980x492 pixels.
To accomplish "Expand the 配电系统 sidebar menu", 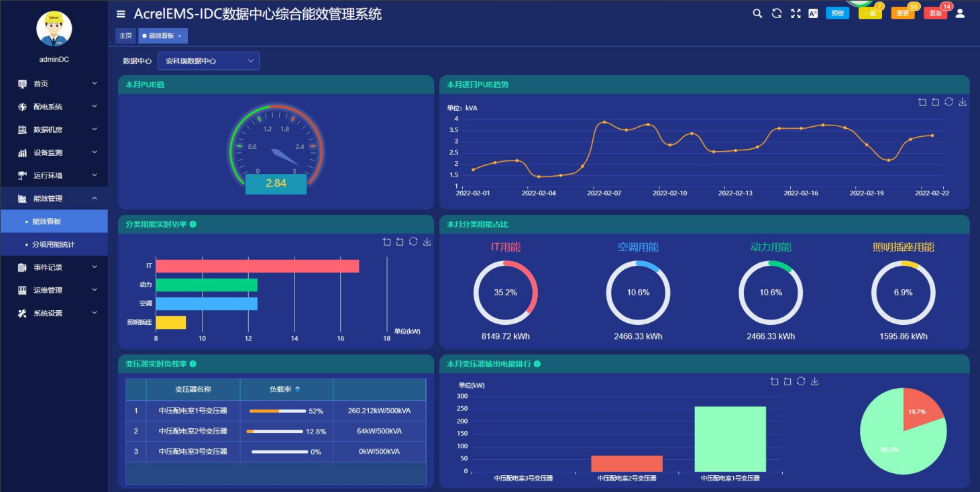I will click(54, 107).
